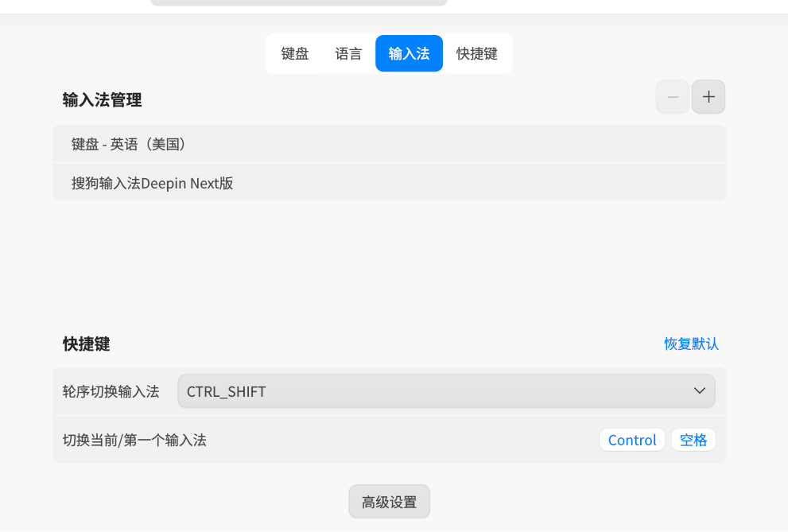Open the 语言 tab

point(348,53)
